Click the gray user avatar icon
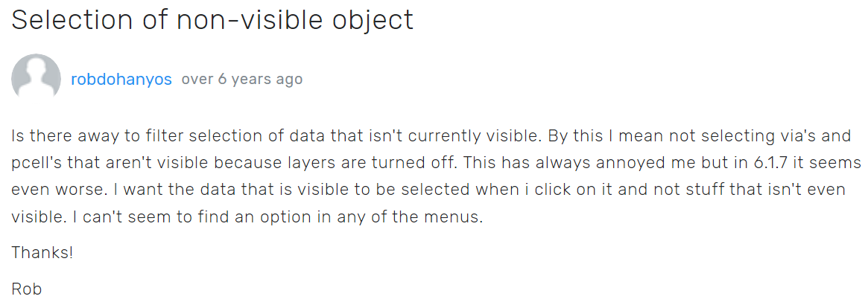The width and height of the screenshot is (868, 305). pos(36,78)
